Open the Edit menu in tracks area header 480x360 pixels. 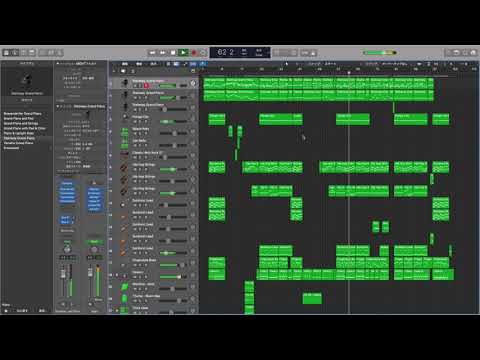(x=125, y=63)
